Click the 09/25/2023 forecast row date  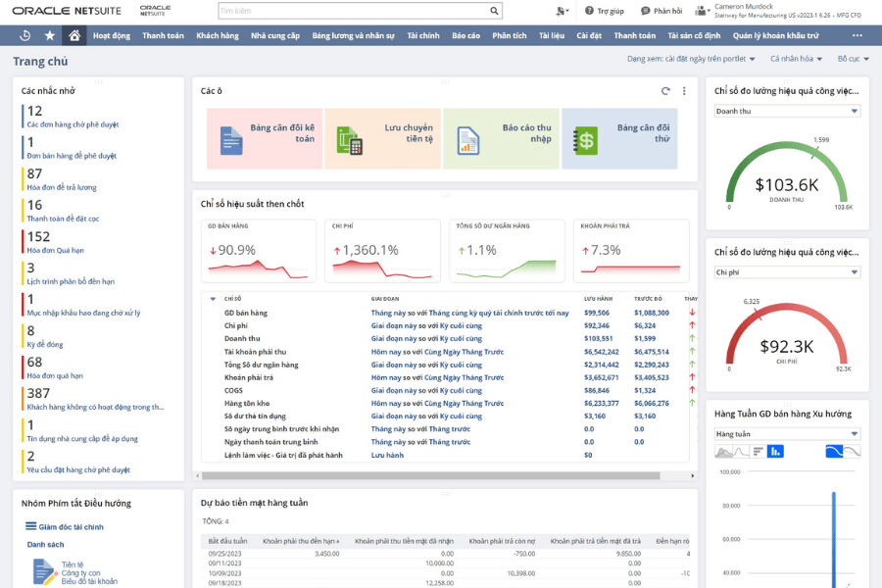pyautogui.click(x=224, y=553)
